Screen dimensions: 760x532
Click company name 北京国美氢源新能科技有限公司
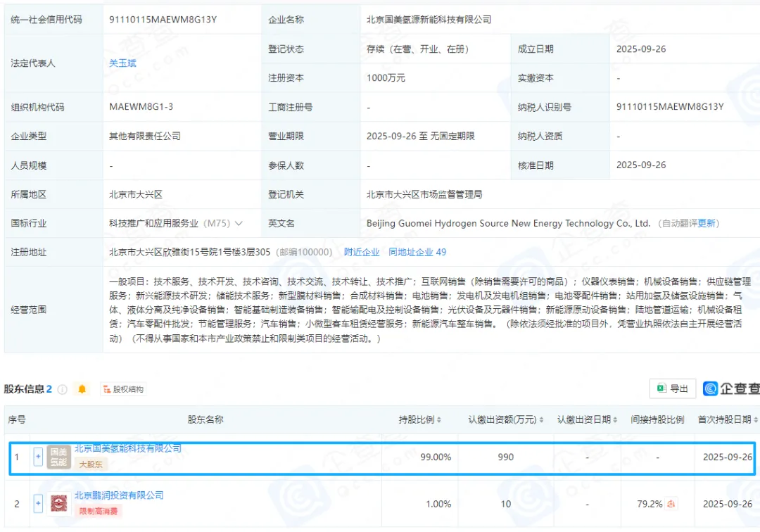coord(429,20)
